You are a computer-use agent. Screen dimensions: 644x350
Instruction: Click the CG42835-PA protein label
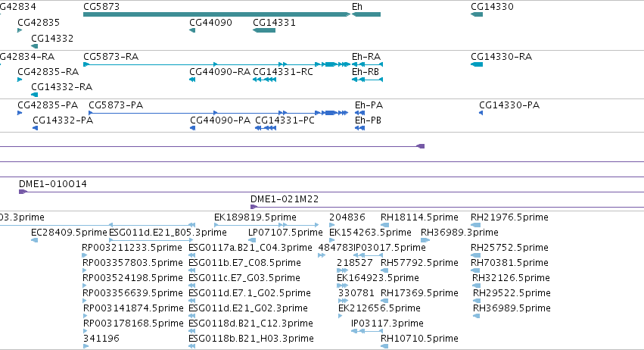point(48,105)
